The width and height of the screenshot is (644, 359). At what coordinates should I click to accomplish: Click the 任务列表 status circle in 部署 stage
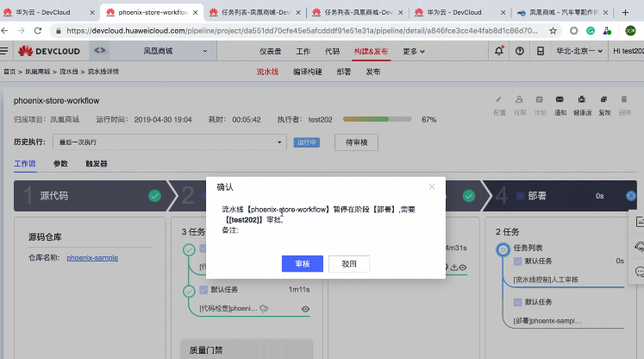tap(503, 249)
